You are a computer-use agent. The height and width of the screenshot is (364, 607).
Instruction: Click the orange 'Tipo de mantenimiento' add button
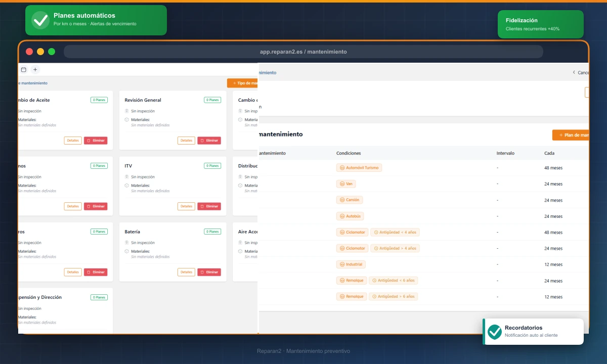(244, 83)
